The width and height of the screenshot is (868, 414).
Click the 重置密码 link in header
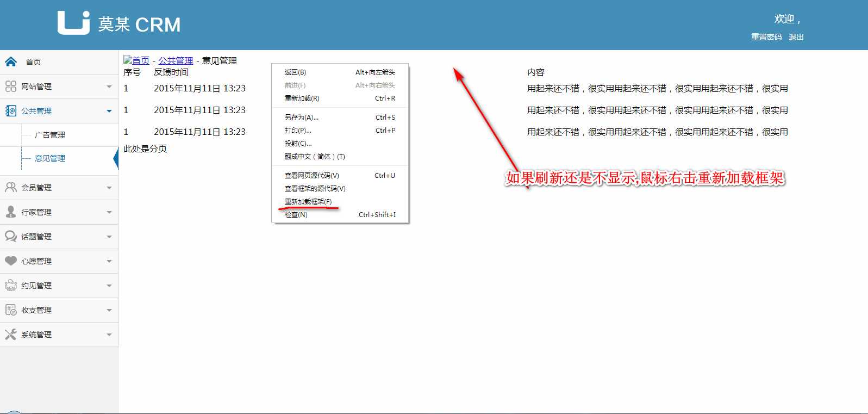766,37
